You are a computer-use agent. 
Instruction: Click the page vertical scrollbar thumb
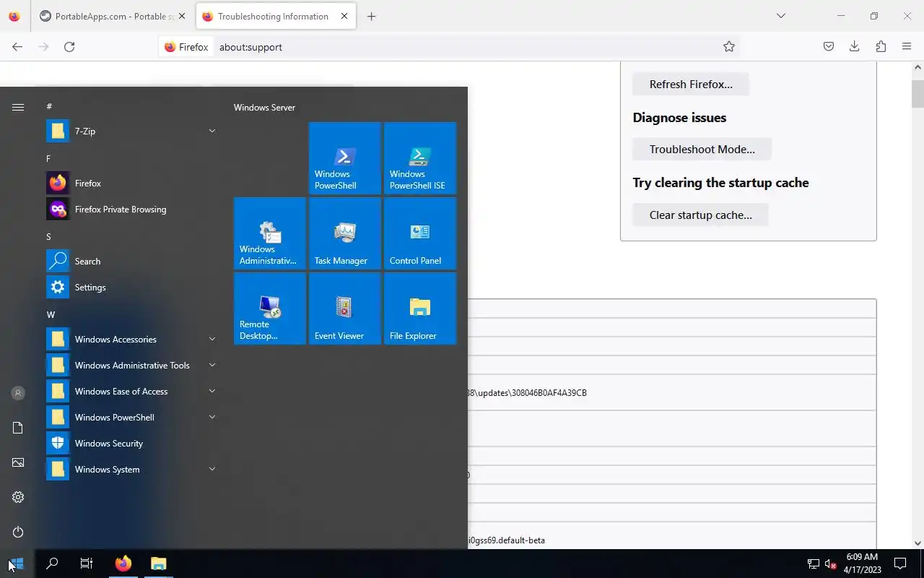click(x=918, y=93)
